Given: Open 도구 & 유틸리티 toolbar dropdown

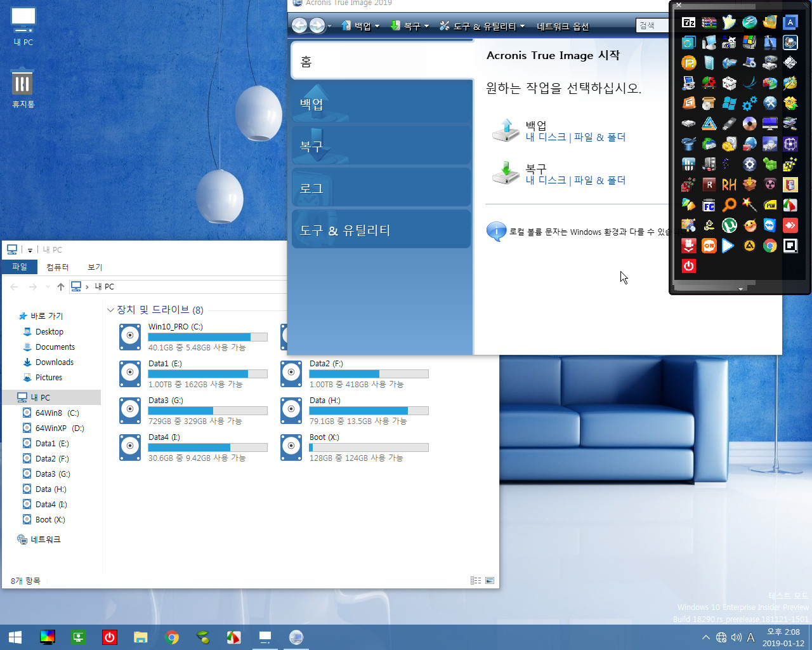Looking at the screenshot, I should (x=482, y=26).
